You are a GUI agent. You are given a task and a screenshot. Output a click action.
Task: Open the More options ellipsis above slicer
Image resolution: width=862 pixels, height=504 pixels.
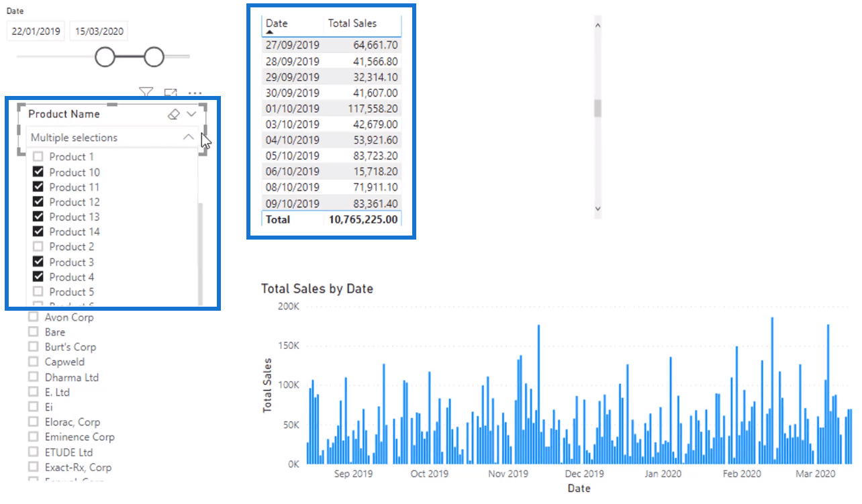[x=195, y=93]
